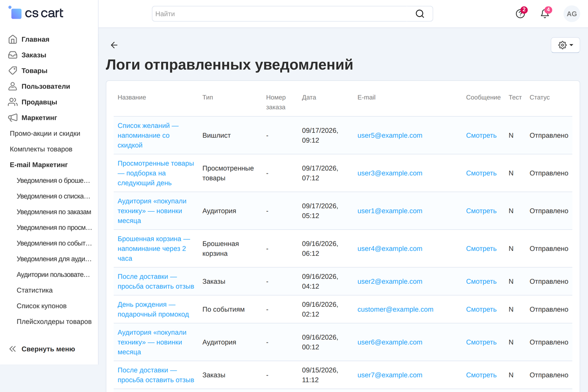
Task: Click Смотреть in user6@example.com row
Action: (x=481, y=342)
